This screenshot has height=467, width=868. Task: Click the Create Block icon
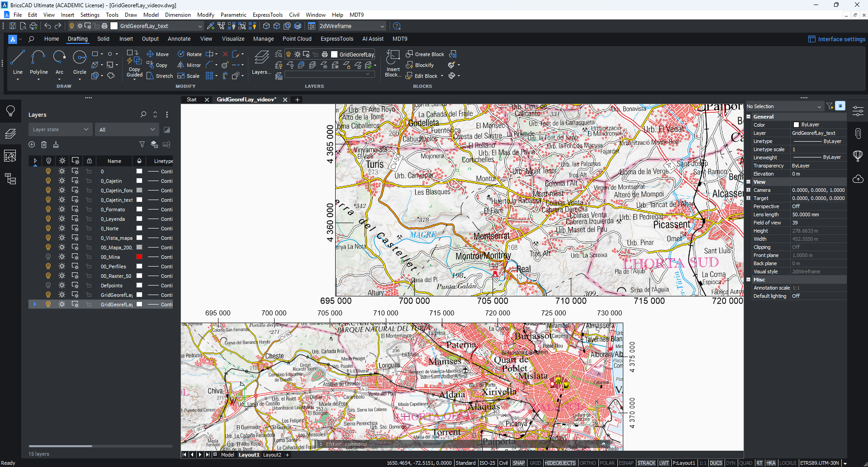[x=409, y=54]
